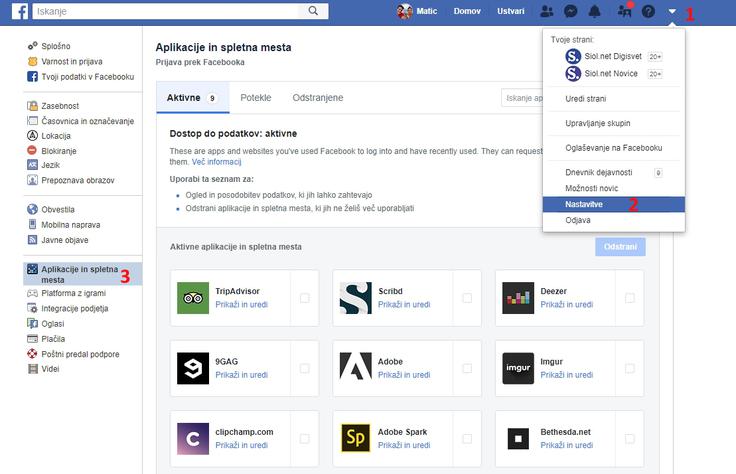The height and width of the screenshot is (474, 736).
Task: Open the Facebook logo home icon
Action: click(20, 11)
